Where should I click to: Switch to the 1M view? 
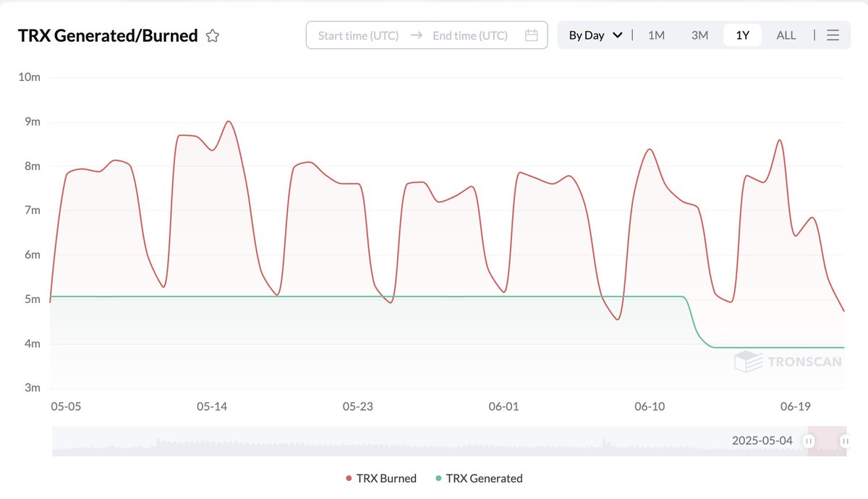click(x=655, y=35)
